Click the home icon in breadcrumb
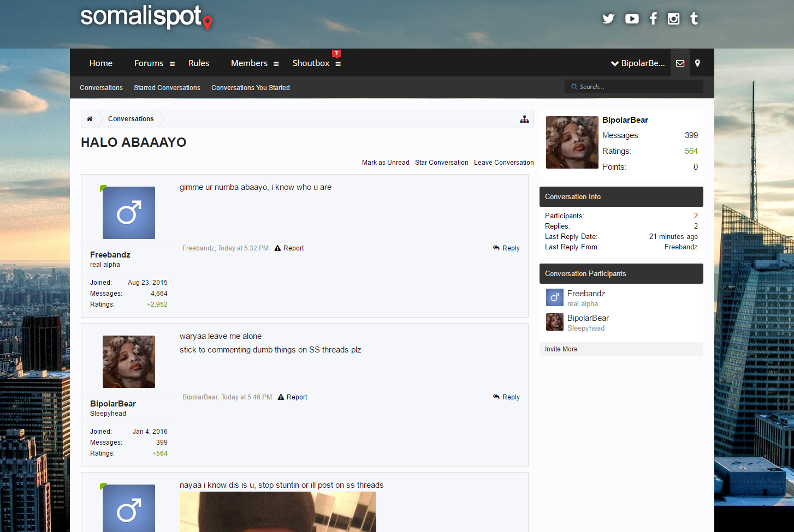This screenshot has height=532, width=794. [90, 119]
